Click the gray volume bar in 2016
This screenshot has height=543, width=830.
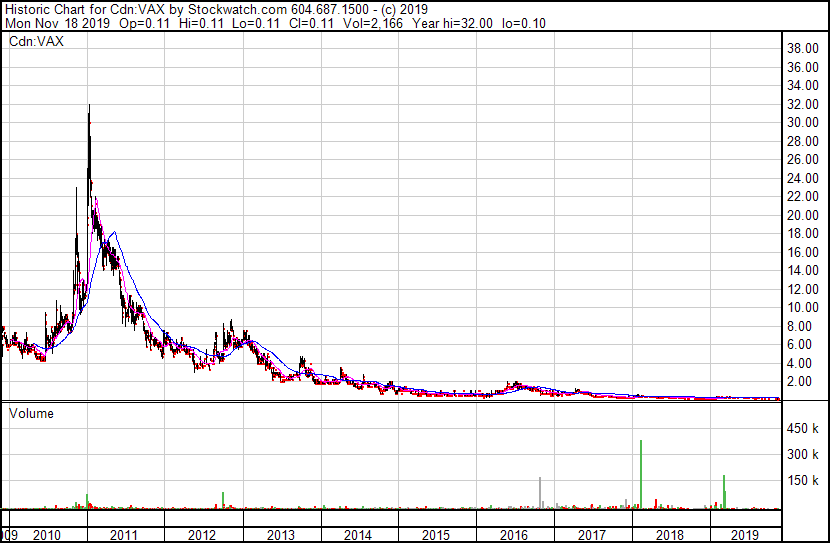coord(540,491)
